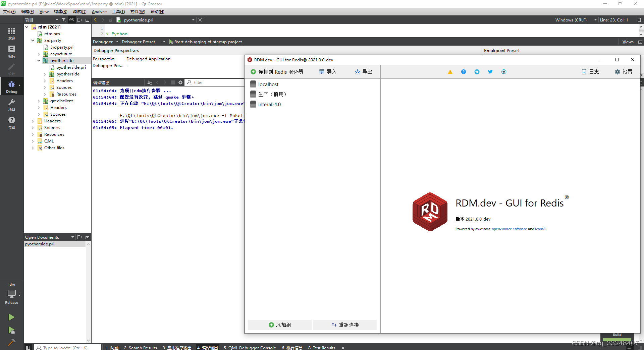Open the icons8 link
Viewport: 644px width, 350px height.
540,229
